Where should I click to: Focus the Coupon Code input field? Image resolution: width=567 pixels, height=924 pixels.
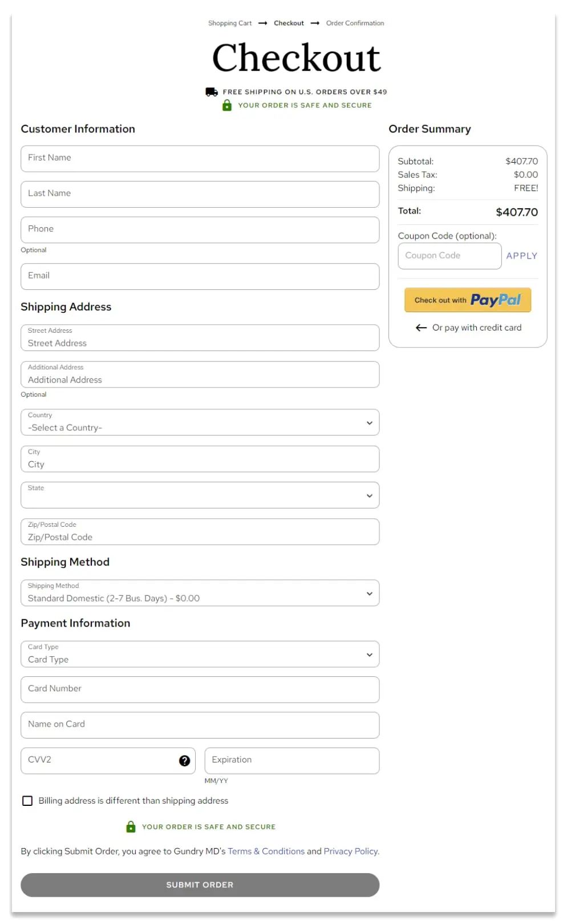[449, 256]
